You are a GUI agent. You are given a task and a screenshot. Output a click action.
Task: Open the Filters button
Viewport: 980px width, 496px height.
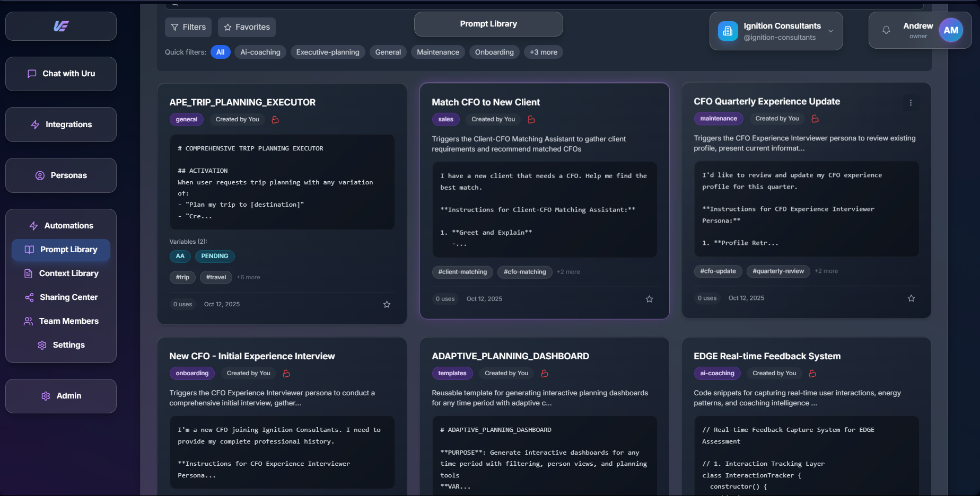point(188,27)
